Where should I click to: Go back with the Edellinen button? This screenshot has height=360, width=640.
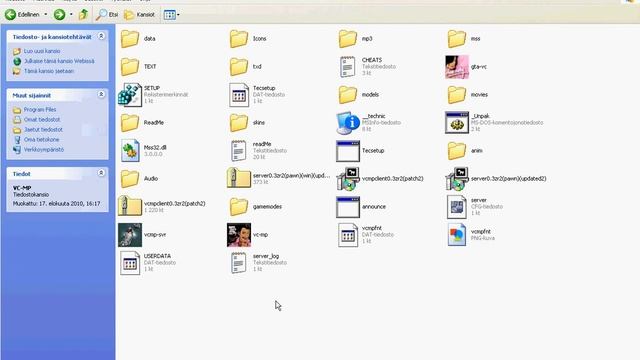click(x=22, y=15)
